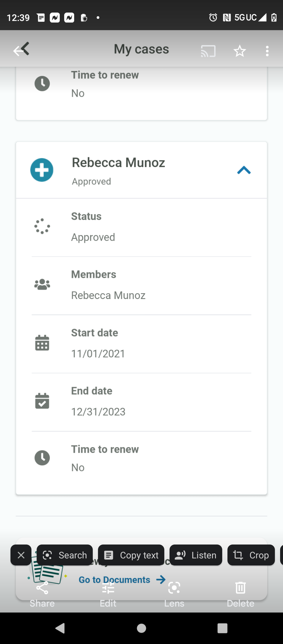The image size is (283, 644).
Task: Open the three-dot overflow menu
Action: (x=267, y=51)
